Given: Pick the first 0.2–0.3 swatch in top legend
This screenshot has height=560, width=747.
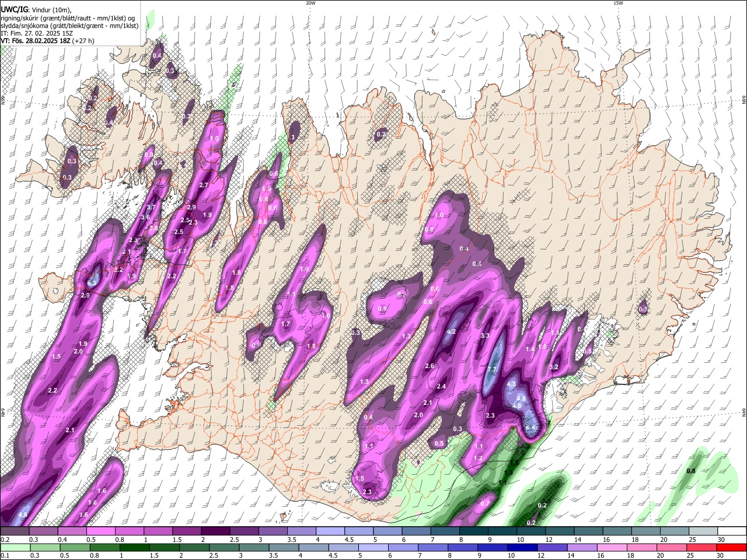Looking at the screenshot, I should 15,531.
